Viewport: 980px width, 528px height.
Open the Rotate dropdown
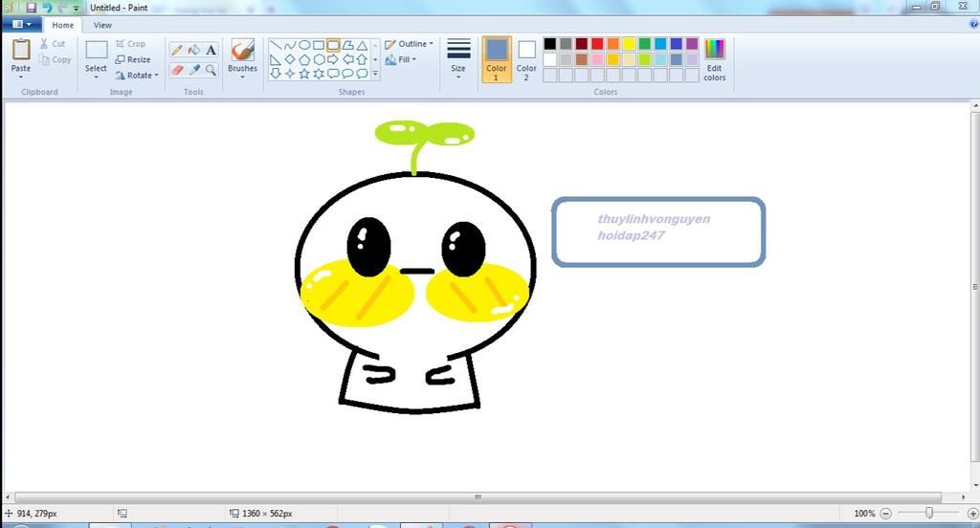tap(137, 75)
